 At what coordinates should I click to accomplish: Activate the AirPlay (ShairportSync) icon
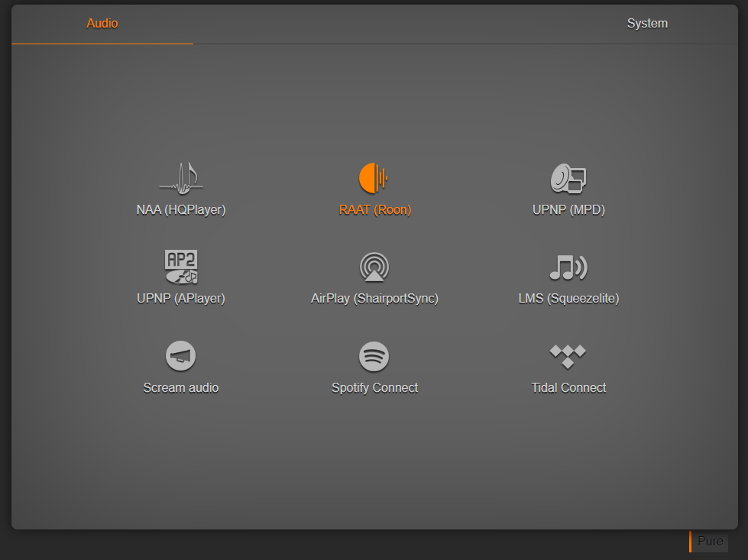tap(374, 267)
